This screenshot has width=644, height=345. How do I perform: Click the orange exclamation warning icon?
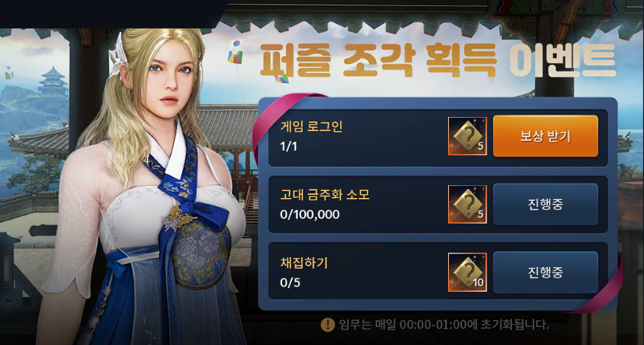click(x=327, y=325)
